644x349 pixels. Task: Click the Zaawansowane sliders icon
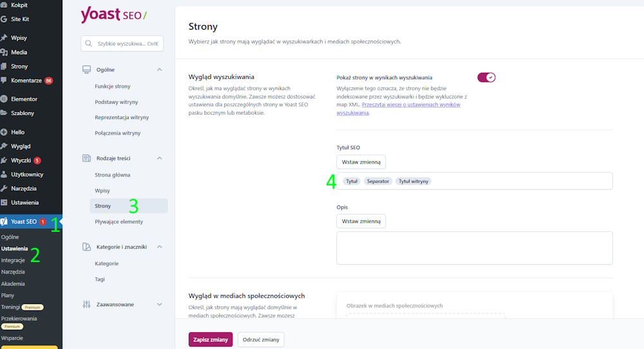pyautogui.click(x=87, y=304)
